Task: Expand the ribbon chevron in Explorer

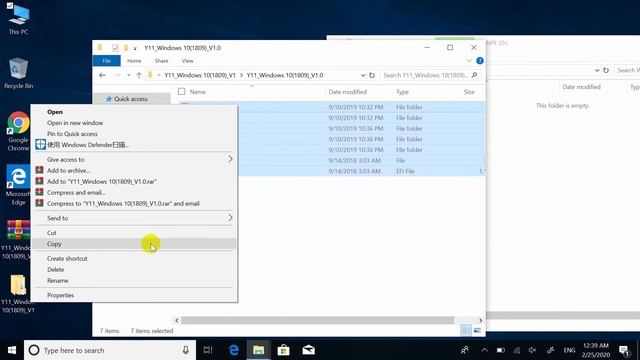Action: [x=469, y=61]
